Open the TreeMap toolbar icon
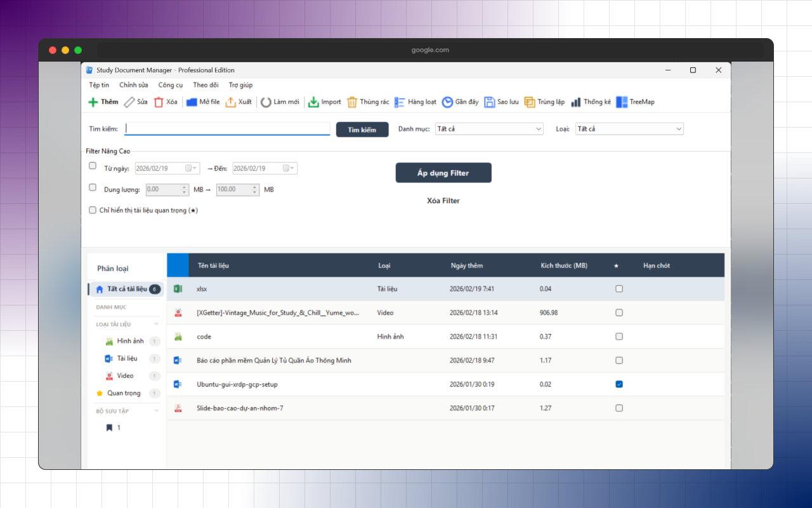 pyautogui.click(x=622, y=102)
